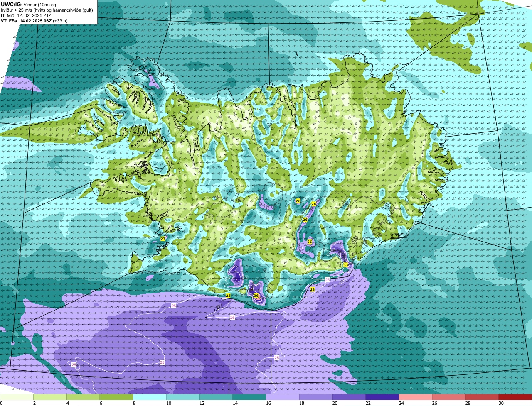The image size is (532, 406).
Task: Select the 20–22 m/s purple swatch
Action: (349, 397)
